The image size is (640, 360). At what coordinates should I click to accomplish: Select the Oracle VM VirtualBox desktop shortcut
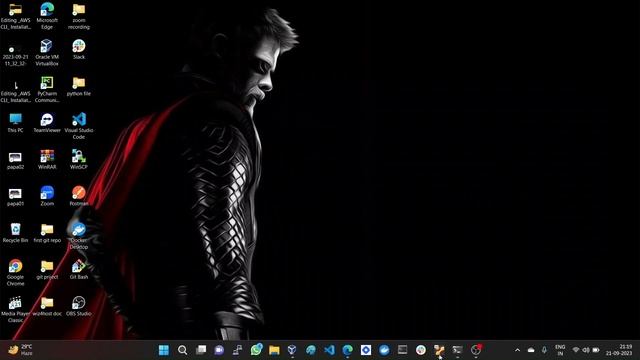[47, 53]
